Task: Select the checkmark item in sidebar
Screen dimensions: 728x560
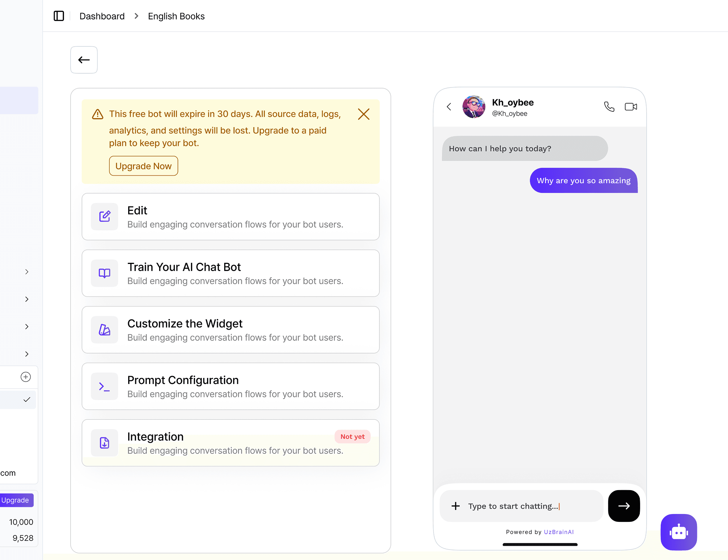Action: tap(27, 400)
